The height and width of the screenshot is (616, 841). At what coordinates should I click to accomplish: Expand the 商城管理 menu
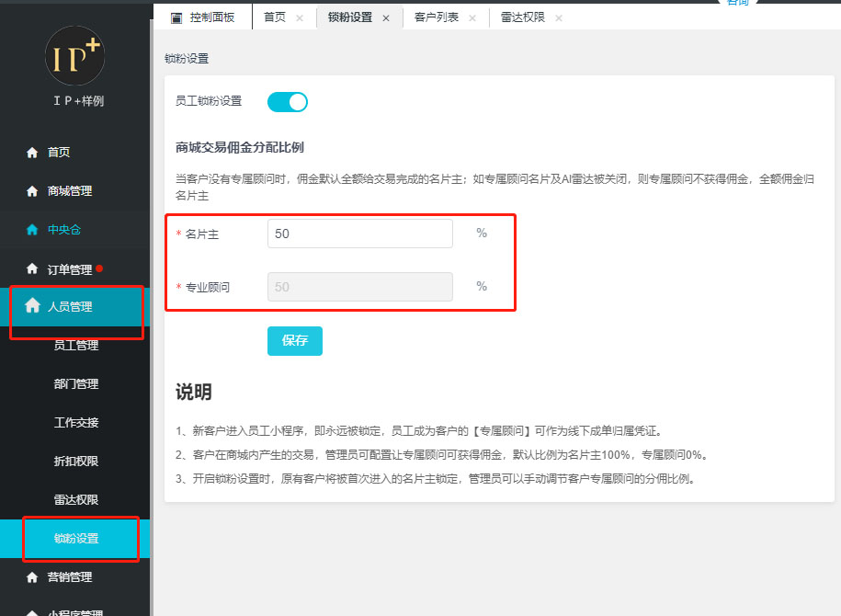click(70, 191)
